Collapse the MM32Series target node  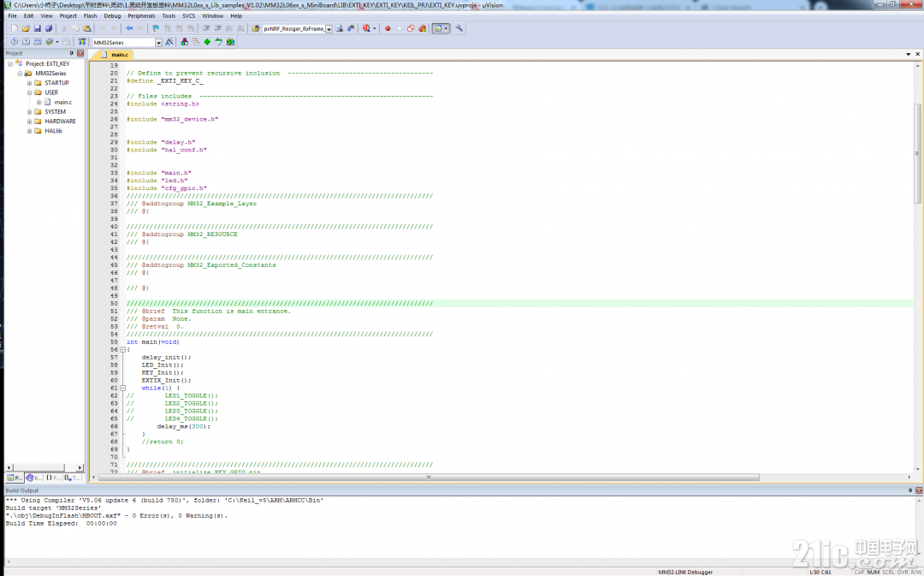(20, 73)
